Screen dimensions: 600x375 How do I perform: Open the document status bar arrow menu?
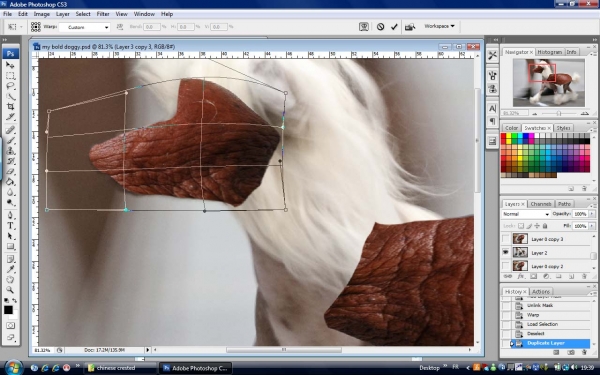pos(148,350)
